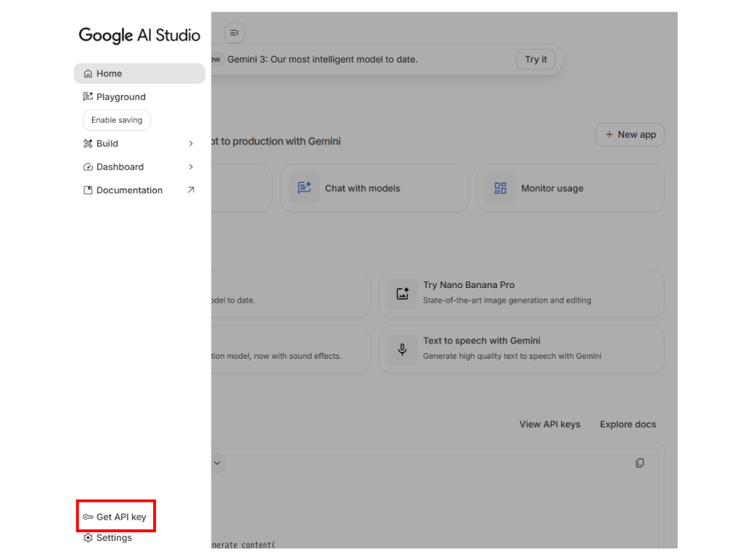Click the Settings gear icon
This screenshot has width=747, height=560.
point(88,538)
